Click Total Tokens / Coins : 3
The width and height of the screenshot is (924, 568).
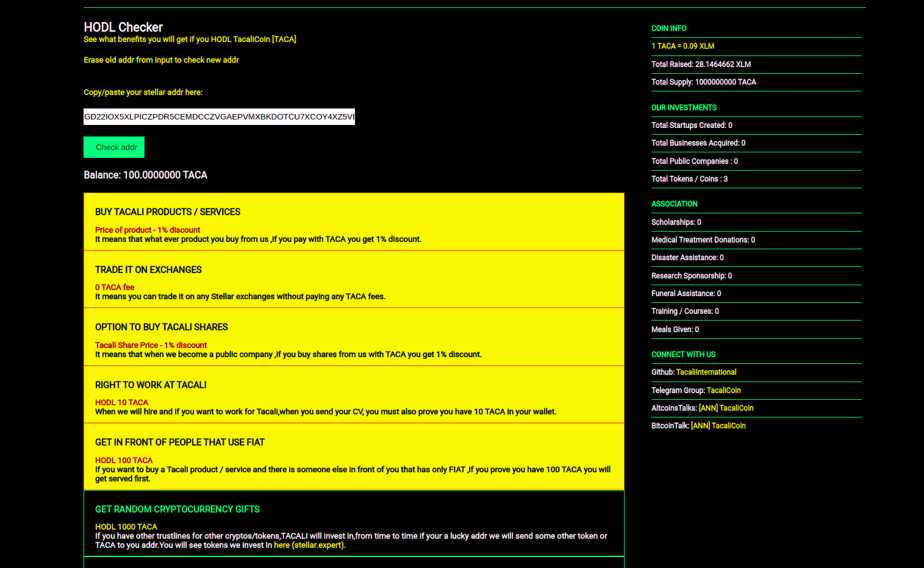[x=689, y=179]
